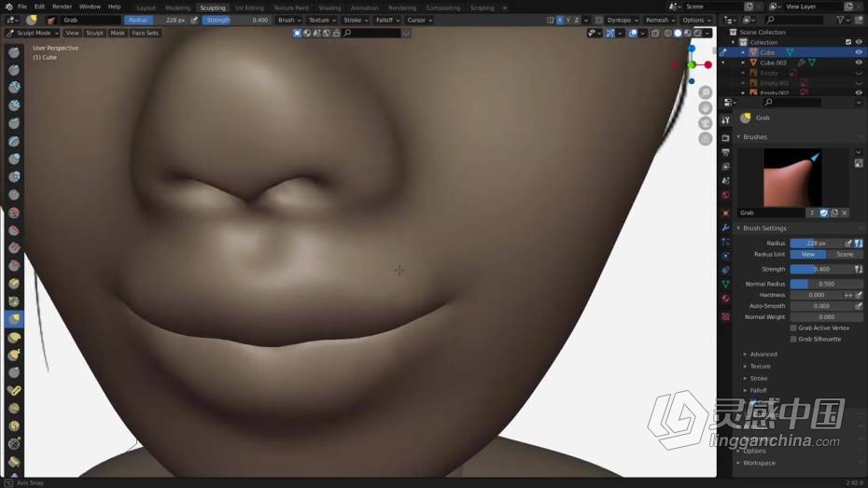Open the Stroke dropdown in tool header
The image size is (868, 488).
(x=356, y=20)
